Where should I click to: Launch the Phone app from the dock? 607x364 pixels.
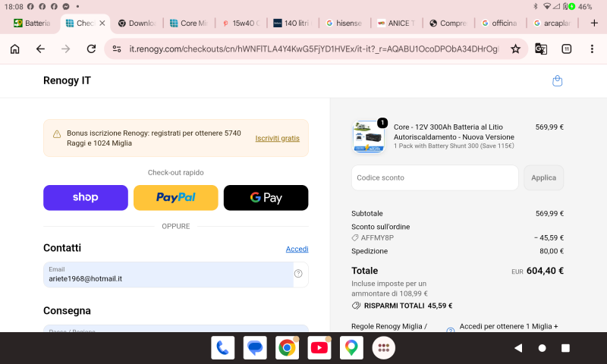[222, 348]
